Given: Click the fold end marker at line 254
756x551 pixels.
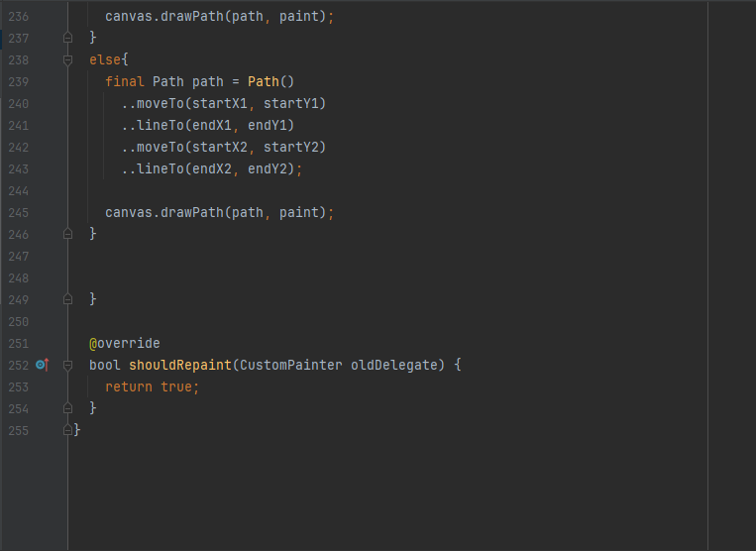Looking at the screenshot, I should [68, 408].
